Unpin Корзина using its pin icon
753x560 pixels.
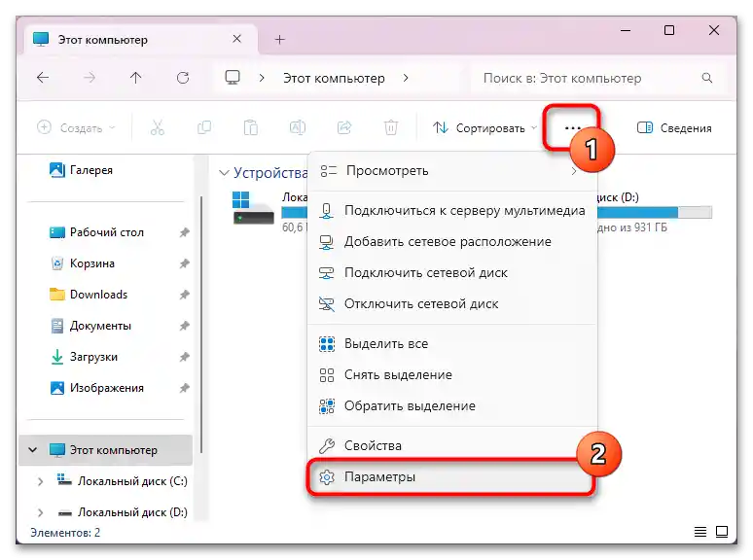pos(185,263)
